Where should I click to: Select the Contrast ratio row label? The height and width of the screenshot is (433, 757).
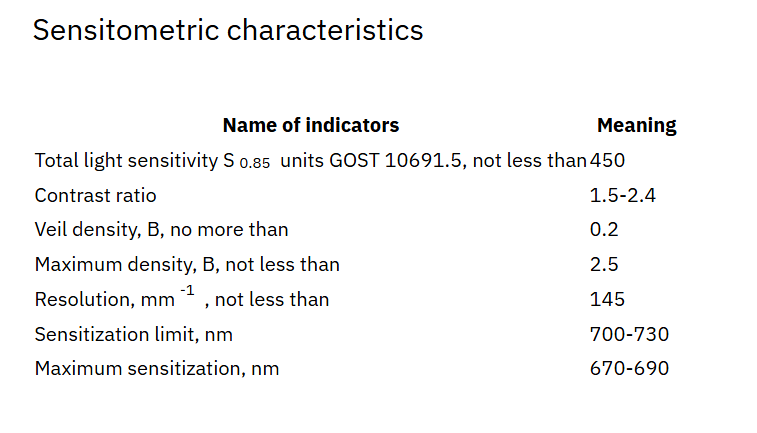click(95, 195)
